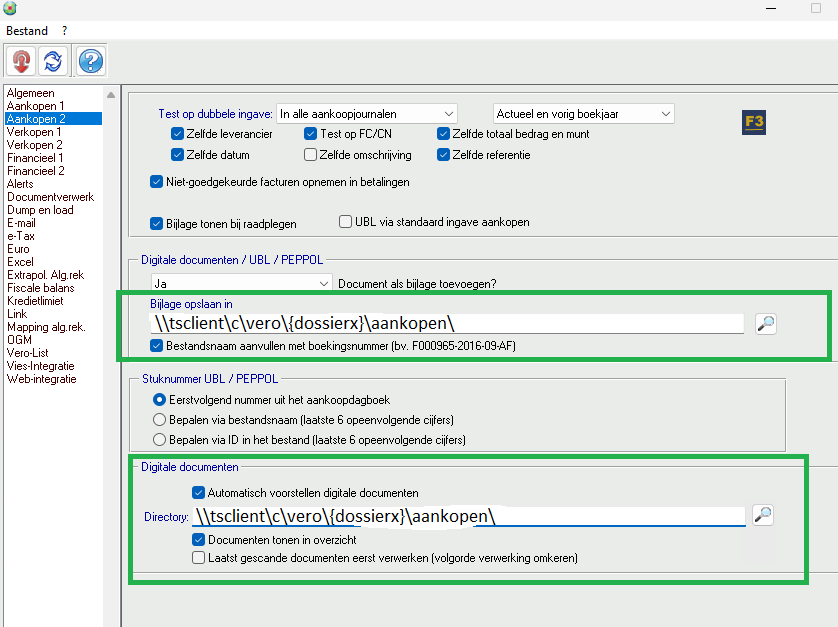Click the F3 shortcut icon
Viewport: 838px width, 627px height.
[754, 122]
